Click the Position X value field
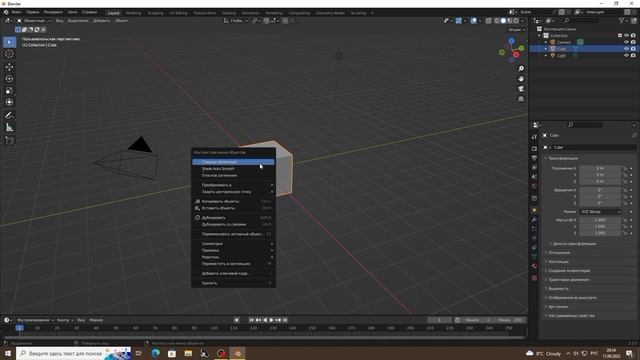The height and width of the screenshot is (360, 640). click(x=600, y=168)
